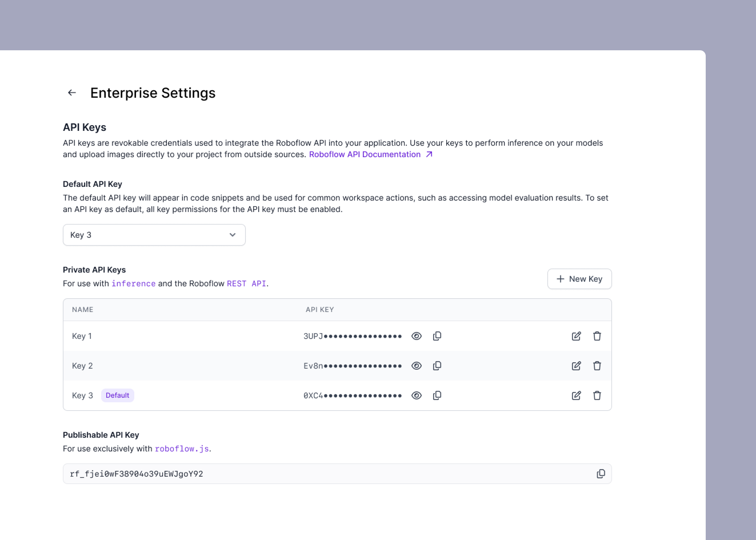This screenshot has height=540, width=756.
Task: Follow the inference code link
Action: point(133,284)
